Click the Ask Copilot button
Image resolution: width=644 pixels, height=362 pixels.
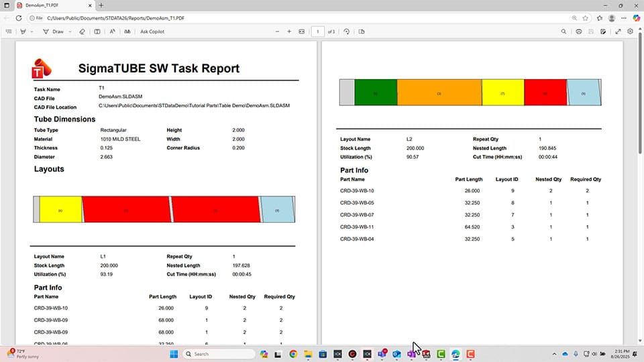tap(152, 32)
